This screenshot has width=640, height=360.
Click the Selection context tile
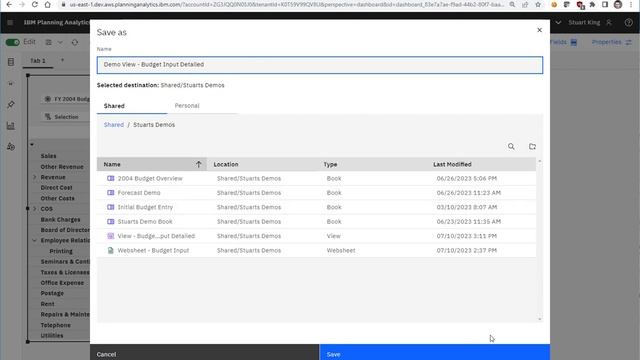pyautogui.click(x=65, y=117)
